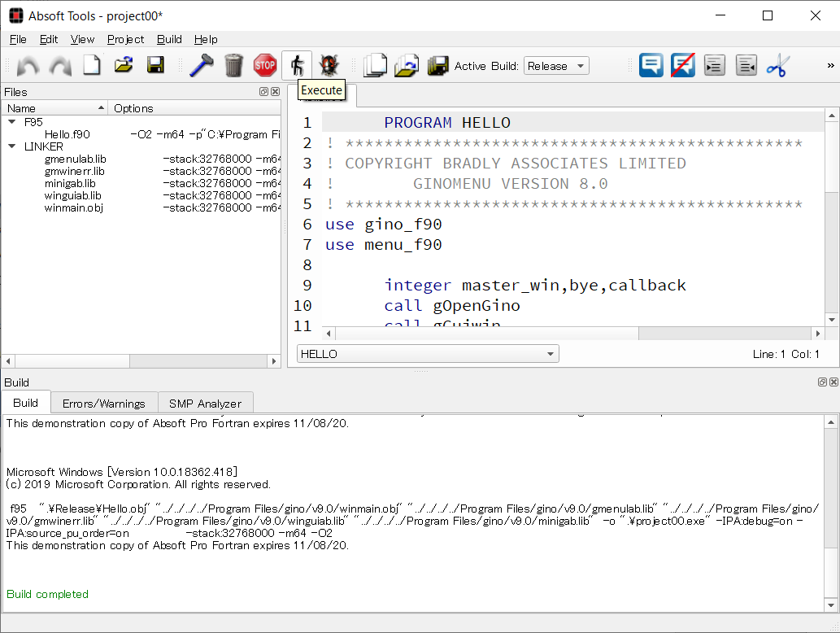Click Build output scrollbar up arrow

830,422
